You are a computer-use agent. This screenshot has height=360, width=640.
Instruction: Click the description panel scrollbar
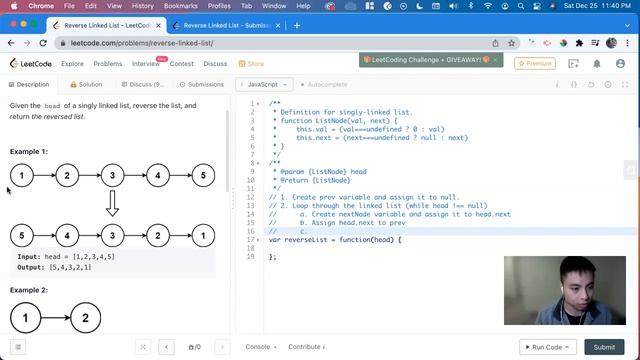227,151
